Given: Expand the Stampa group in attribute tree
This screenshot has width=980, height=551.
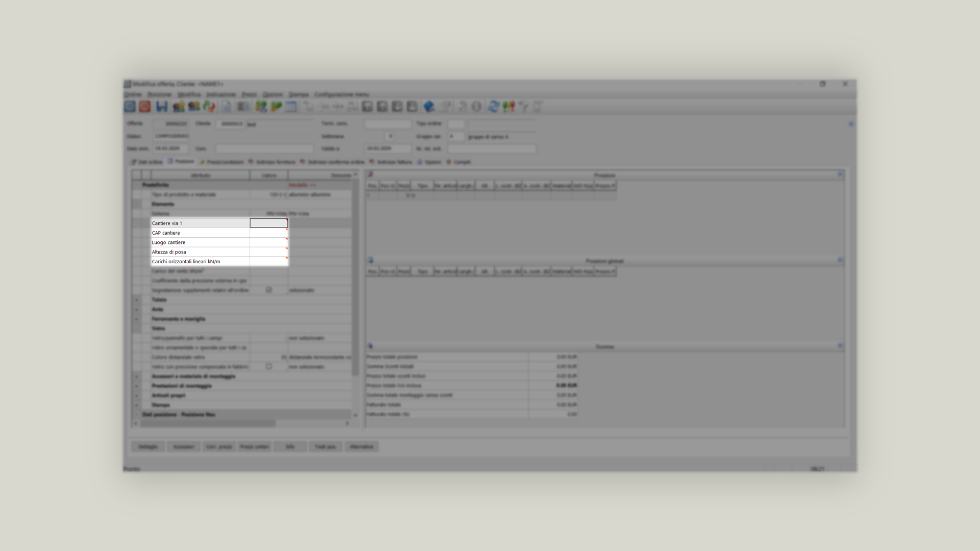Looking at the screenshot, I should (136, 405).
